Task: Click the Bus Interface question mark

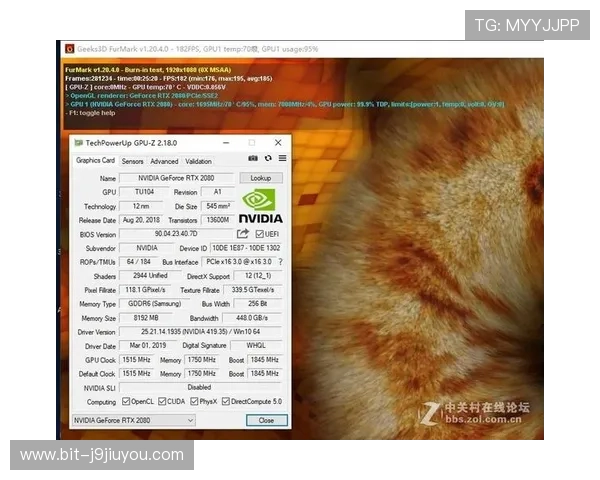Action: [280, 262]
